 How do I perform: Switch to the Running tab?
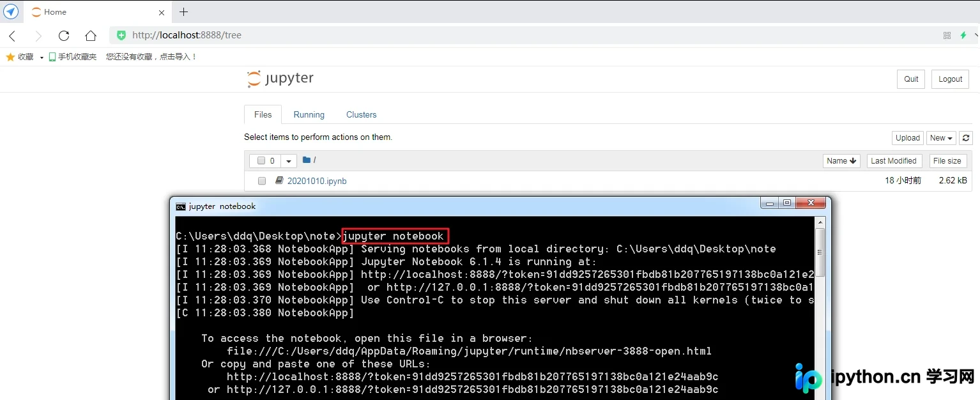(309, 114)
